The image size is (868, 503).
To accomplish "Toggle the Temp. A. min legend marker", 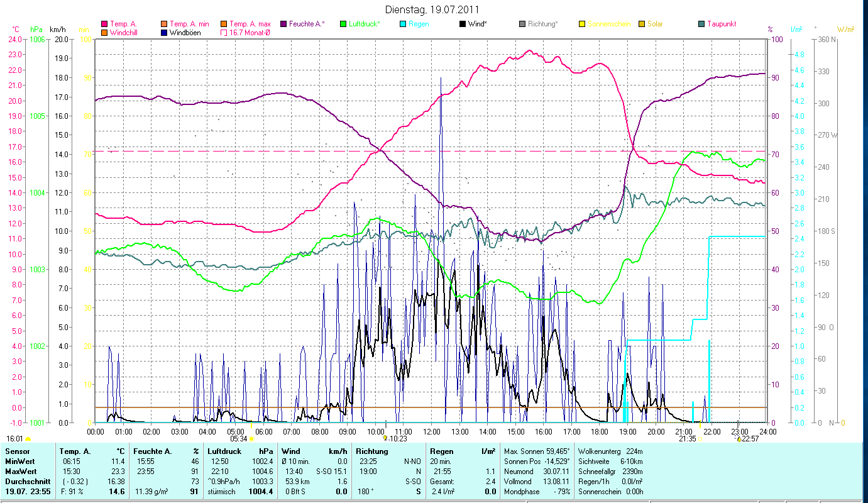I will (x=165, y=24).
